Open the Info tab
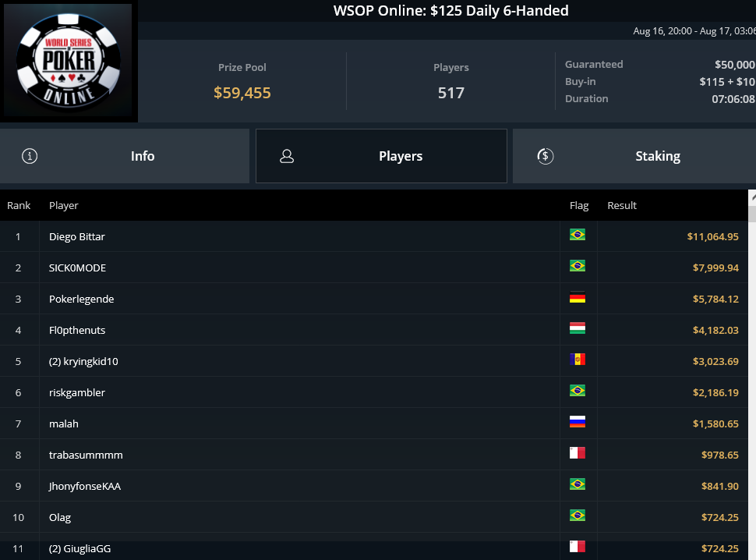756x560 pixels. (x=125, y=156)
